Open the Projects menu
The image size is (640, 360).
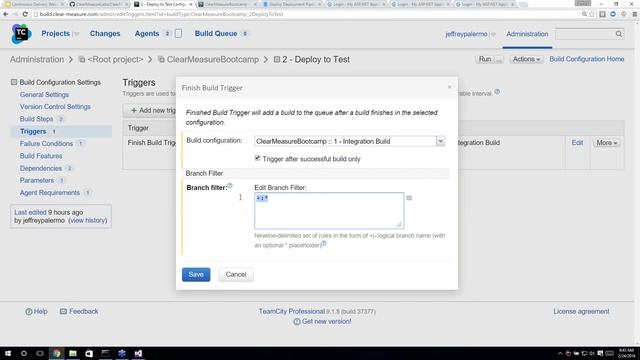point(56,33)
